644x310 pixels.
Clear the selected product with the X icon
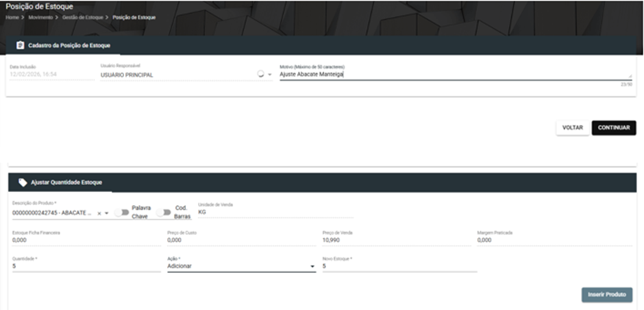pos(99,213)
